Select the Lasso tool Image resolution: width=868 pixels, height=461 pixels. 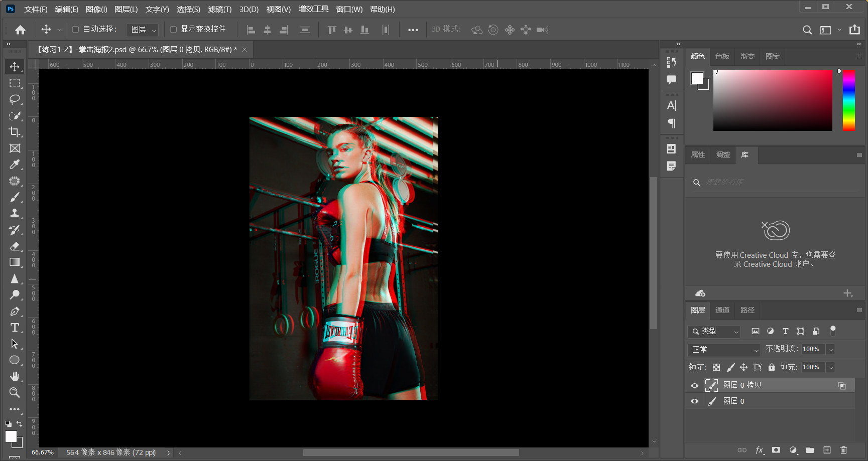[x=15, y=99]
